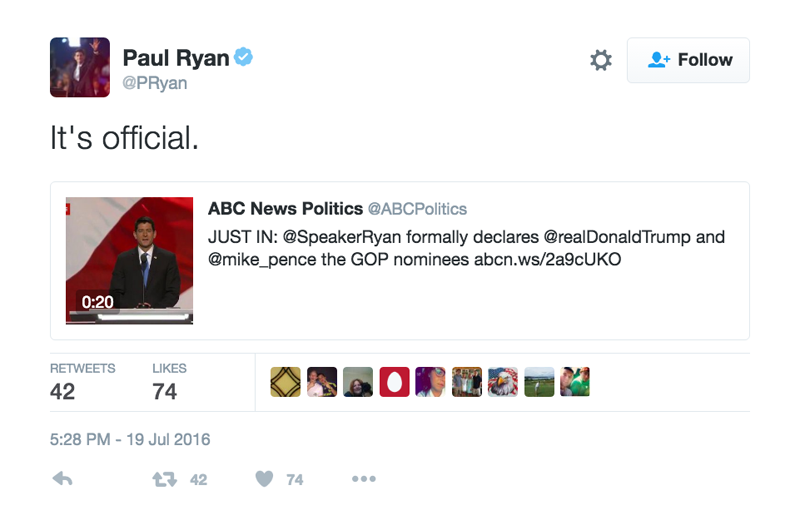Click the blue verified badge
Screen dimensions: 800x530
[x=243, y=57]
